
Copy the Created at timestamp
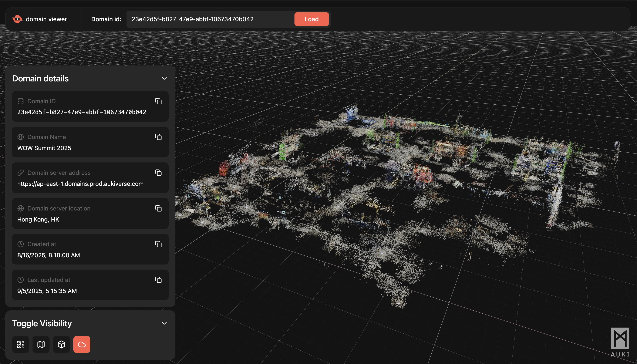[158, 244]
